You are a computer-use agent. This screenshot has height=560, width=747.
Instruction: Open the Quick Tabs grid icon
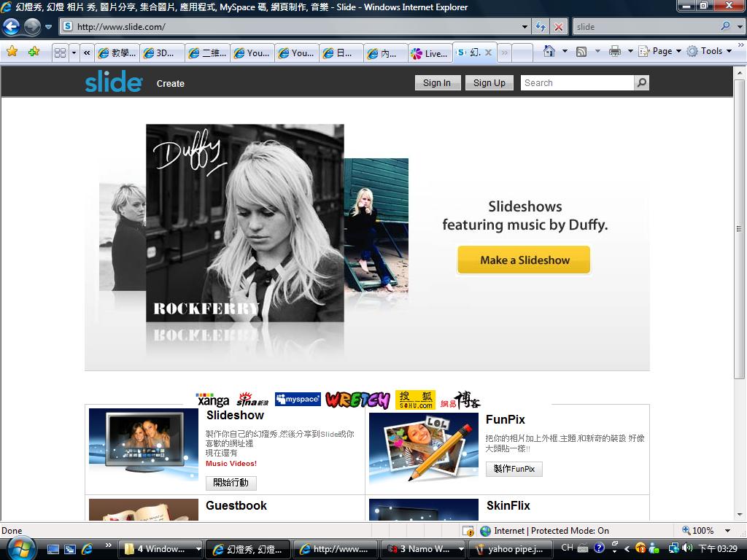tap(60, 52)
